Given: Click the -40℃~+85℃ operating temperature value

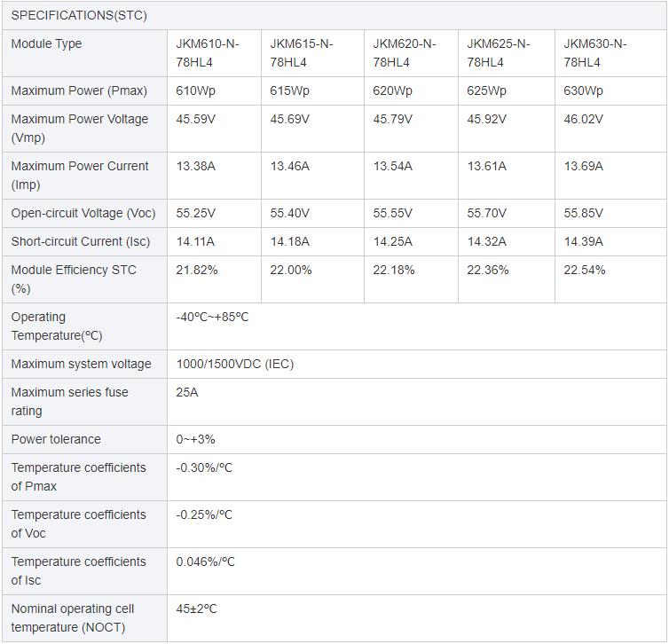Looking at the screenshot, I should [x=212, y=317].
